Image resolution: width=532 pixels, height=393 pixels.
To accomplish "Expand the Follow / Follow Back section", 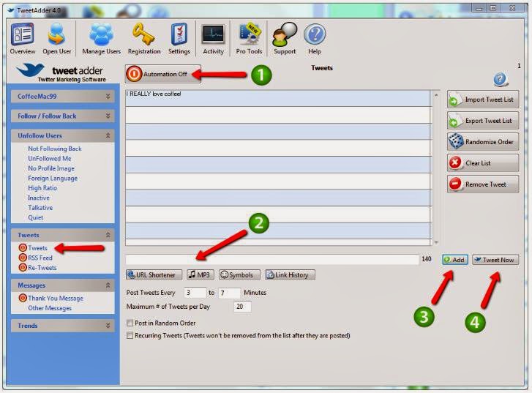I will (x=63, y=116).
